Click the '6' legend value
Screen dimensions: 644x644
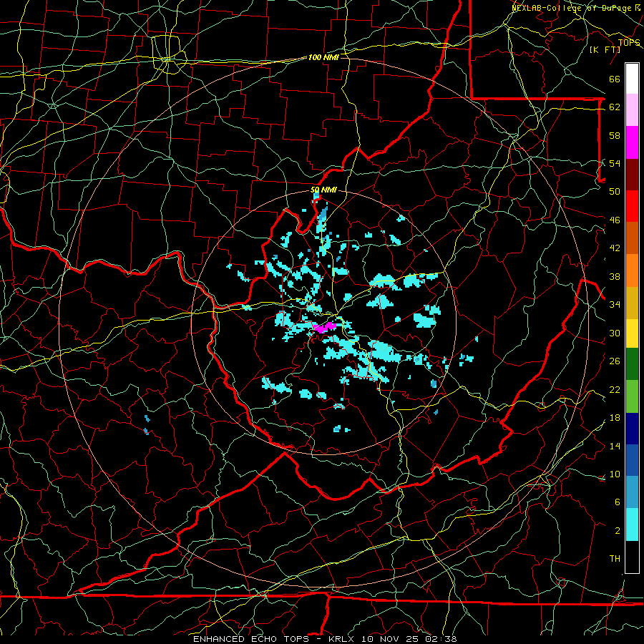coord(617,502)
